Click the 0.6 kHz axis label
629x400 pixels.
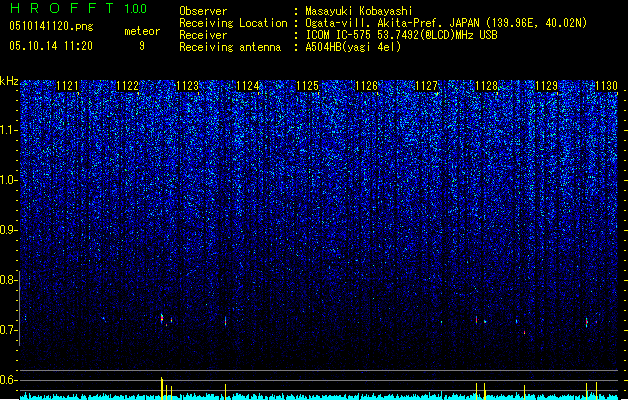click(x=7, y=380)
